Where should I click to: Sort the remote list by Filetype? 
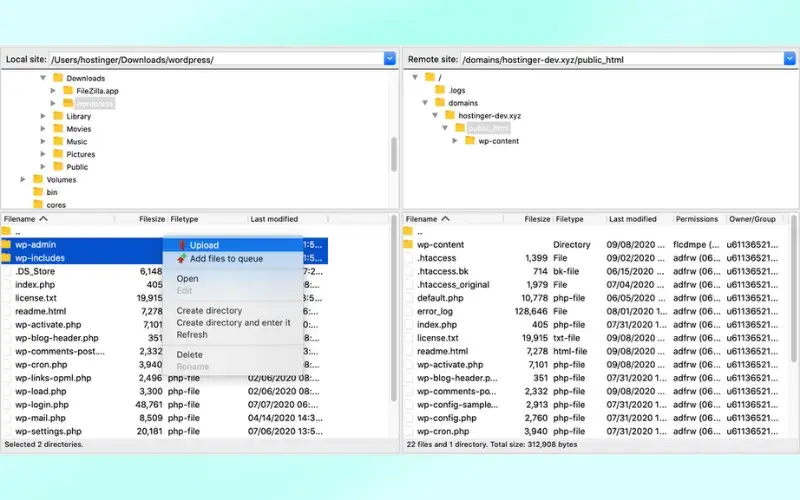pos(578,219)
